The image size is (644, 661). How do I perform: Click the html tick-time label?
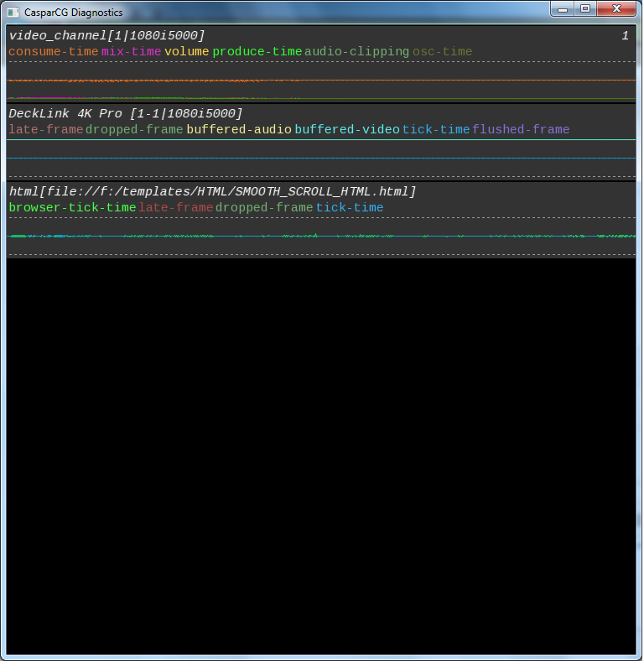350,207
